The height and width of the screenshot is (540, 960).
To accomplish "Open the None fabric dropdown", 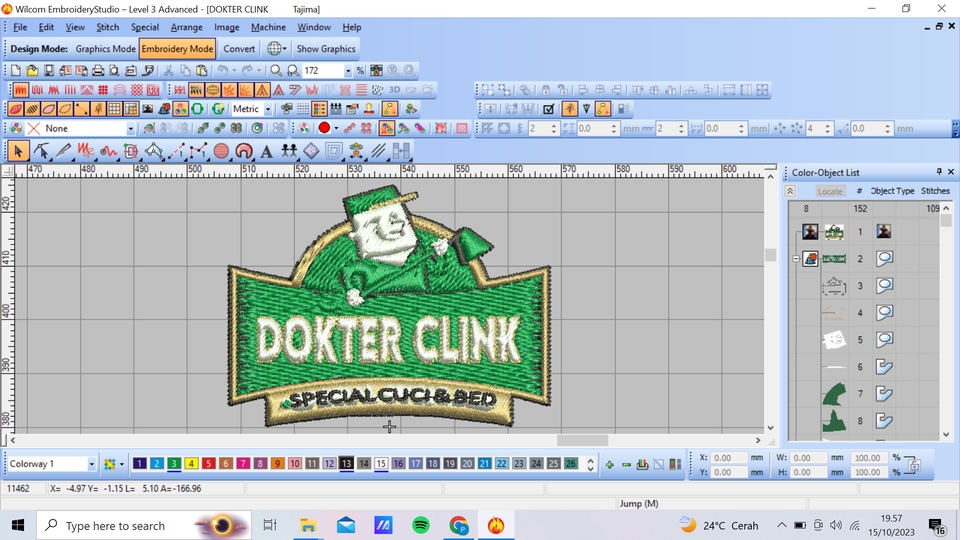I will click(x=130, y=129).
